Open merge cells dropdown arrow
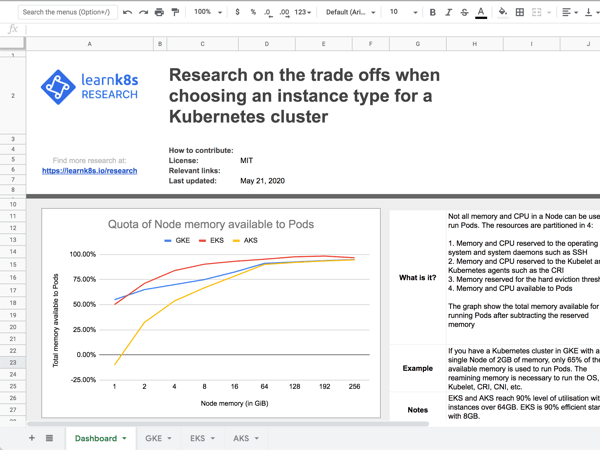The width and height of the screenshot is (600, 450). click(549, 13)
